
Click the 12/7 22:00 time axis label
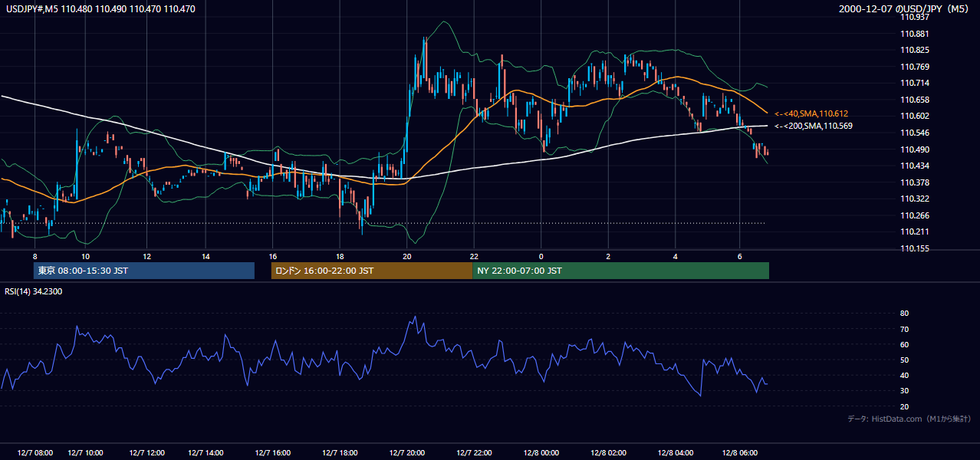[x=475, y=453]
